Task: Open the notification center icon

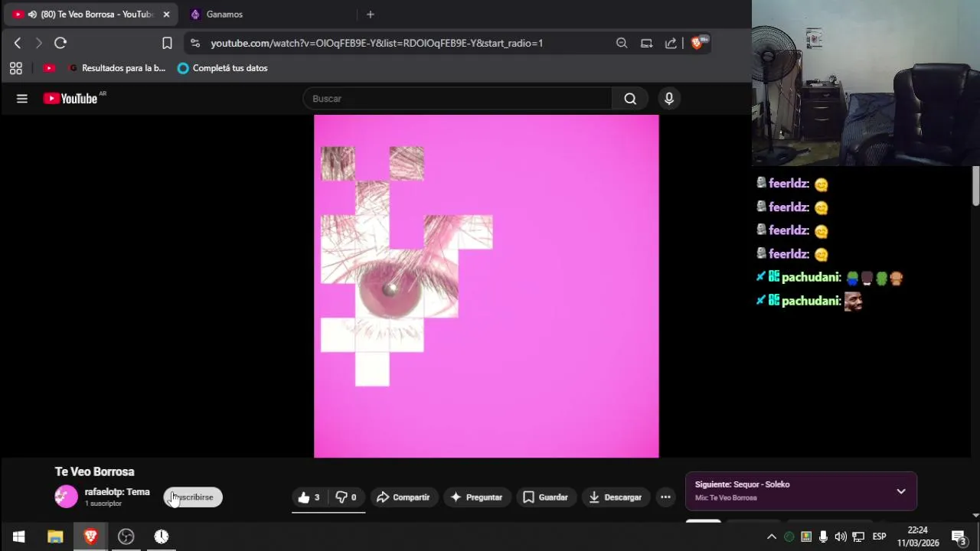Action: pos(959,536)
